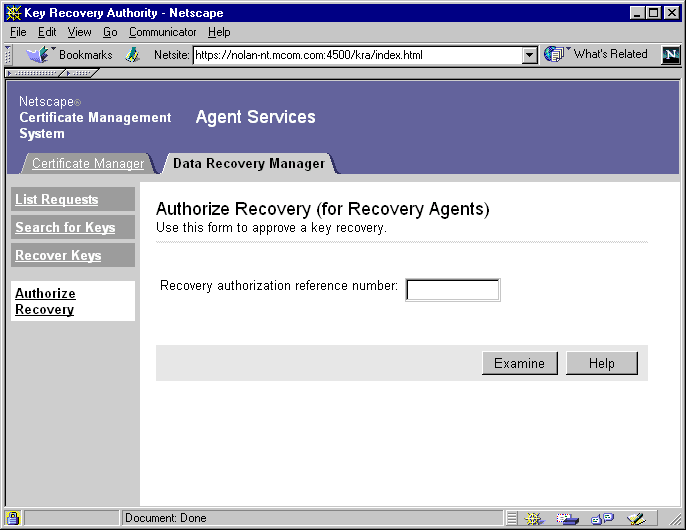Image resolution: width=686 pixels, height=530 pixels.
Task: Maximize the Netscape window
Action: pyautogui.click(x=653, y=13)
